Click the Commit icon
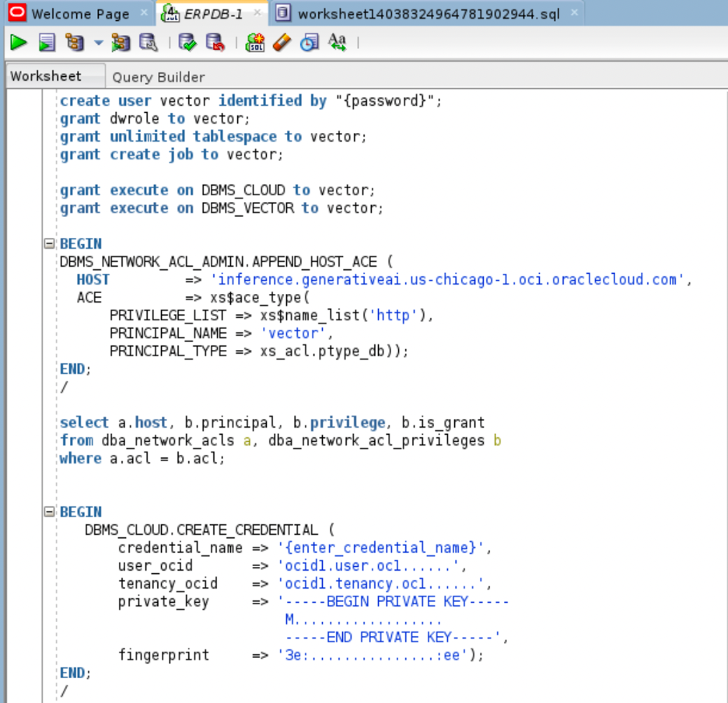 pyautogui.click(x=187, y=43)
